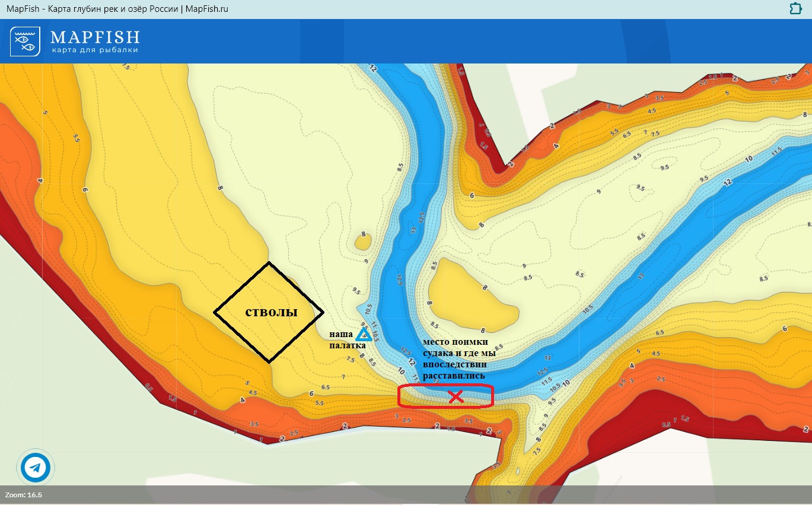Click the page title 'MapFish - Карта глубин'
This screenshot has height=505, width=812.
pos(117,9)
